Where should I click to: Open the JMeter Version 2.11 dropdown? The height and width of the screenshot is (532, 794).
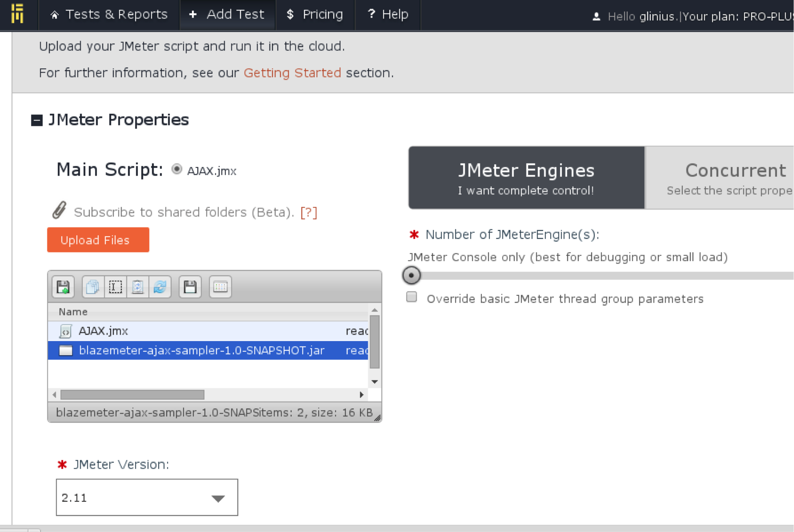click(147, 497)
